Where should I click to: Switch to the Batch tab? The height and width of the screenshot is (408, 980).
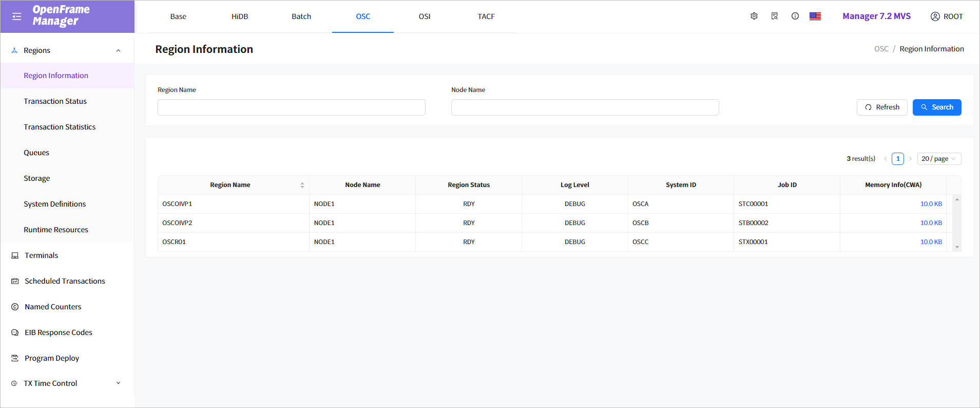pos(301,16)
